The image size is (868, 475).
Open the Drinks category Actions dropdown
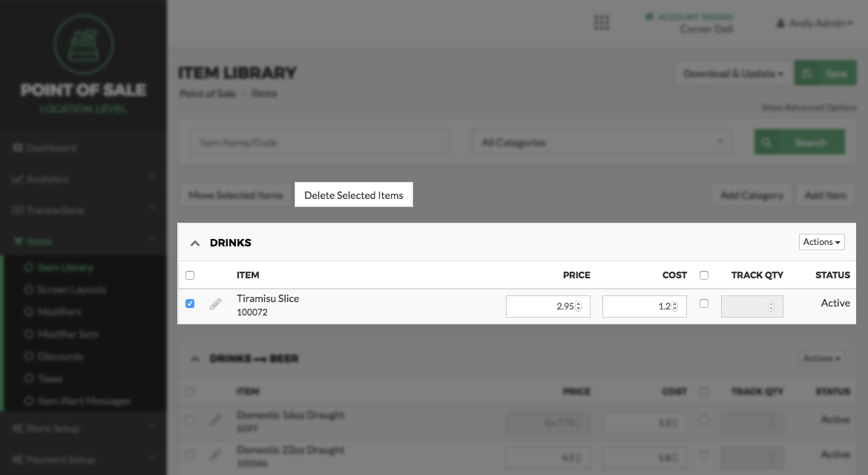[821, 242]
